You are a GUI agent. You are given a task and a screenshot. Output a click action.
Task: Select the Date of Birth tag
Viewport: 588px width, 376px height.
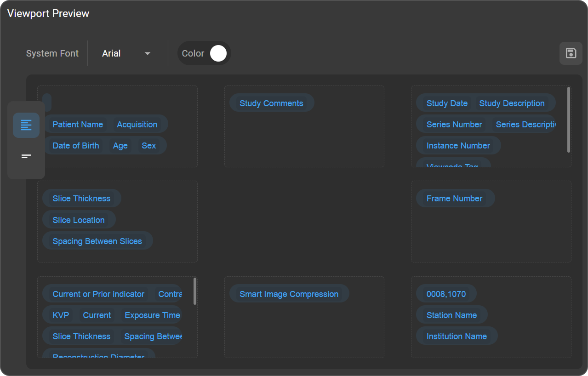click(76, 145)
